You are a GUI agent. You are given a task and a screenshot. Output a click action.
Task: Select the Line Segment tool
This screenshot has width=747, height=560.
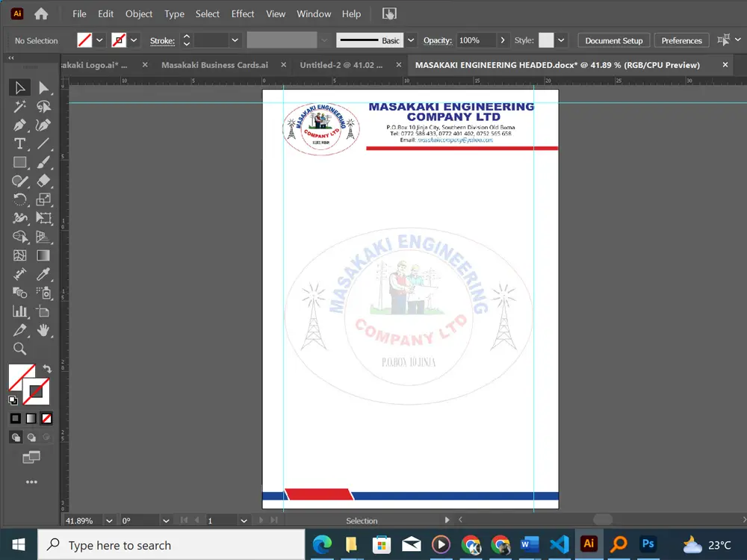(x=43, y=144)
